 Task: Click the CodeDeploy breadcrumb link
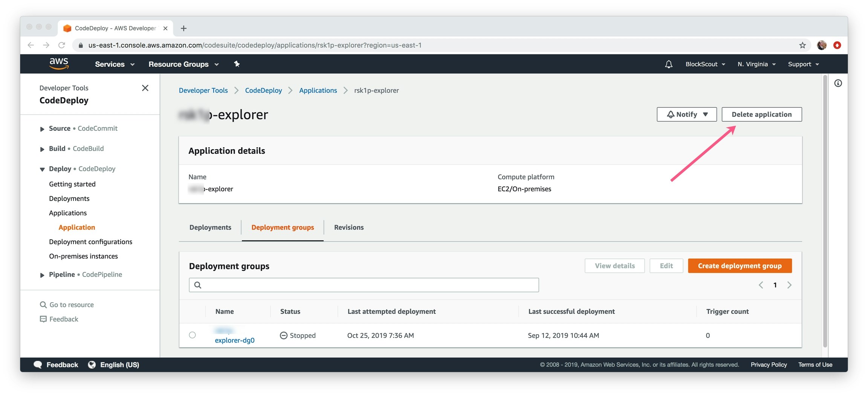(263, 90)
